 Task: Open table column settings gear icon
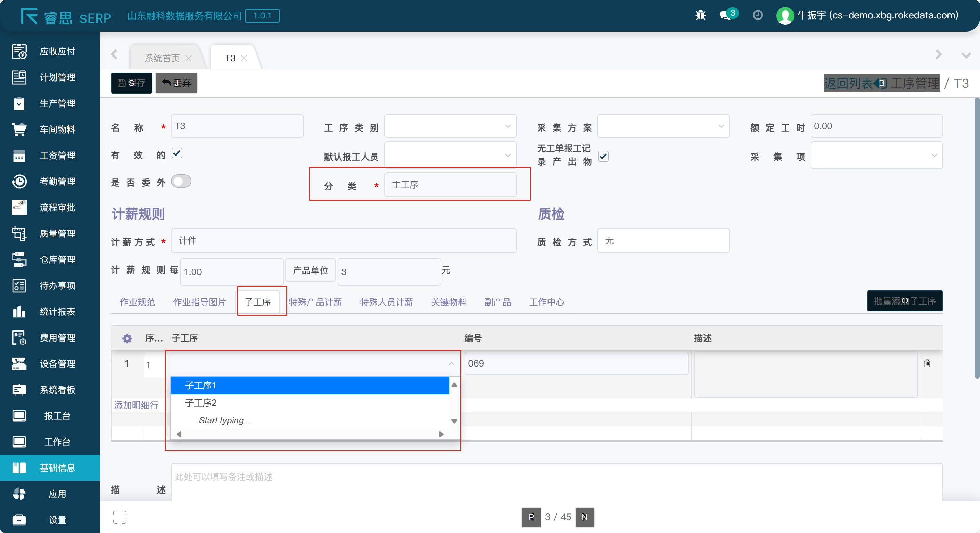pos(127,338)
